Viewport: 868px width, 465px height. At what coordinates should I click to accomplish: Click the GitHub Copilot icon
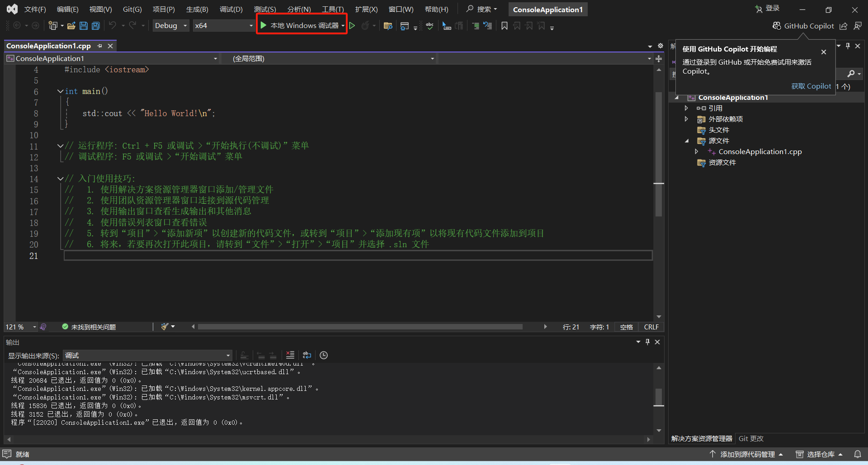[777, 26]
